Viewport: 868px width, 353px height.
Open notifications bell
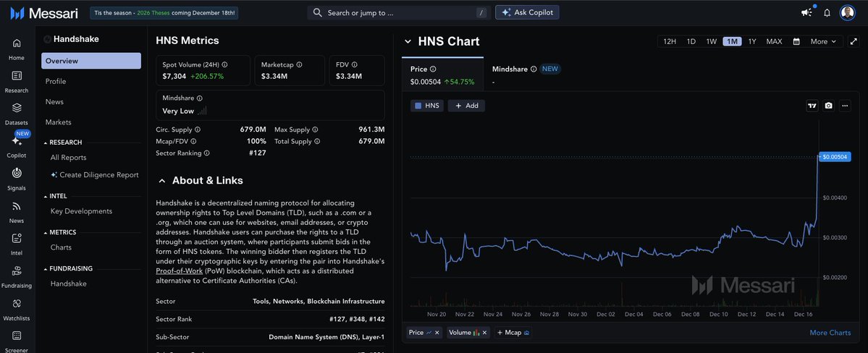point(827,13)
